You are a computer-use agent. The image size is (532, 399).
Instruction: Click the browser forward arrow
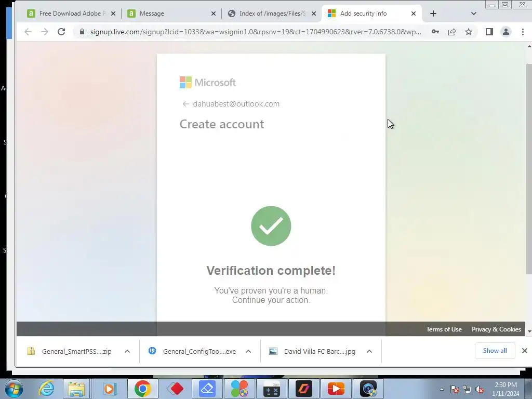(45, 32)
